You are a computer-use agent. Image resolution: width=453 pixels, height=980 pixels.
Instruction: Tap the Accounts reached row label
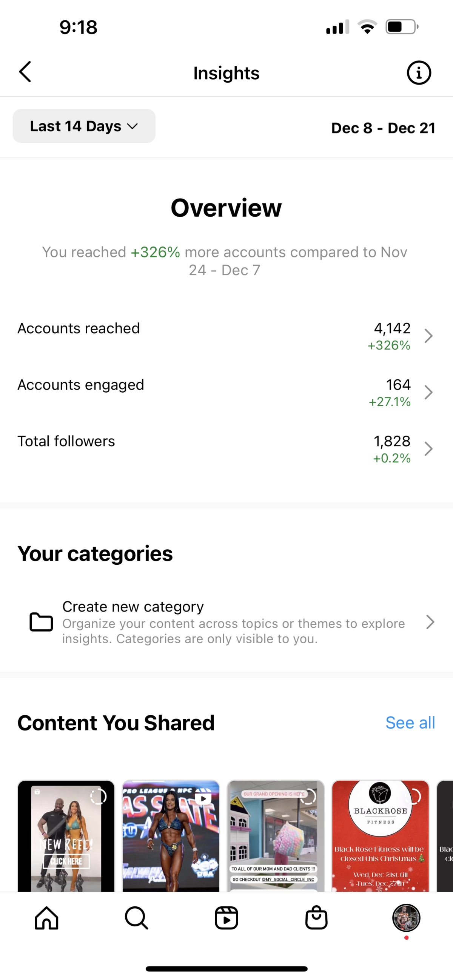[79, 328]
